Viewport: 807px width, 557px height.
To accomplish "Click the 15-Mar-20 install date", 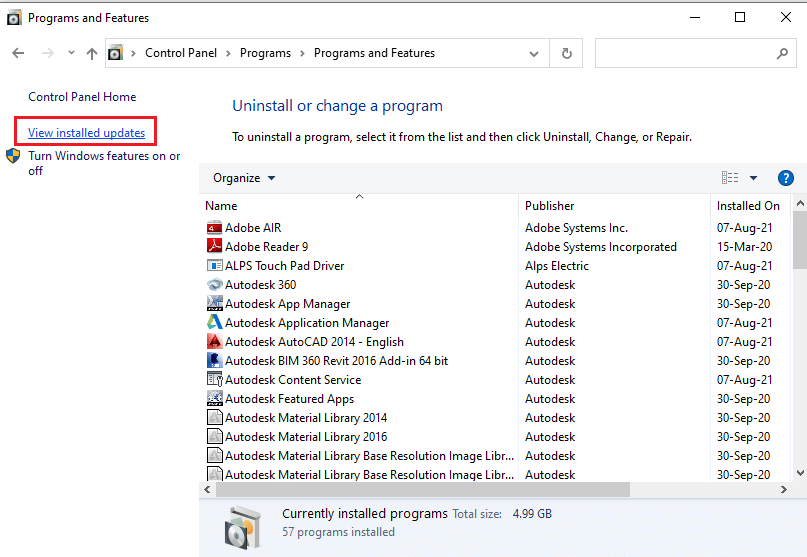I will (x=744, y=247).
